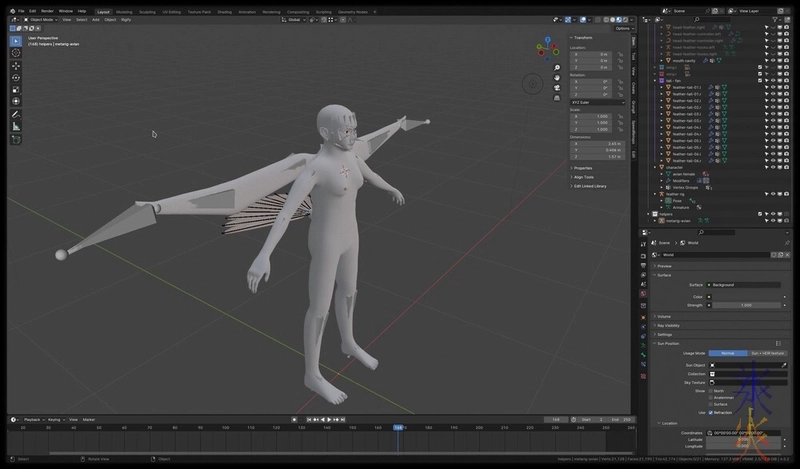This screenshot has width=800, height=469.
Task: Choose the Rotate tool
Action: (x=16, y=77)
